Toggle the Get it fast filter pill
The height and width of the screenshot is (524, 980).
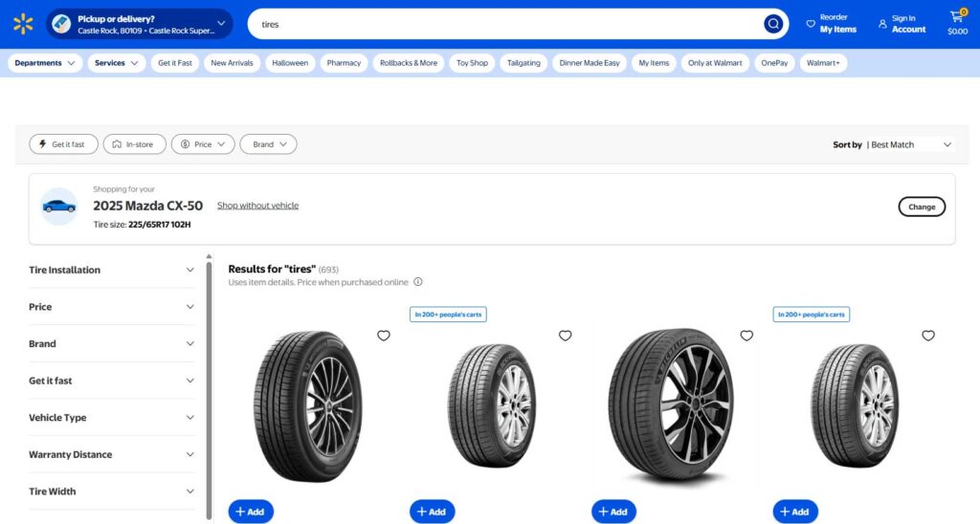click(63, 144)
